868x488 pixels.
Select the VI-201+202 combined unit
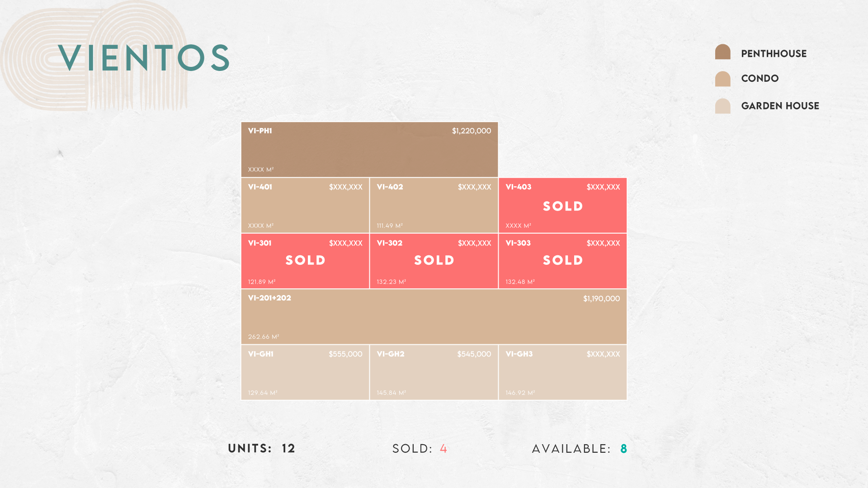pyautogui.click(x=434, y=317)
